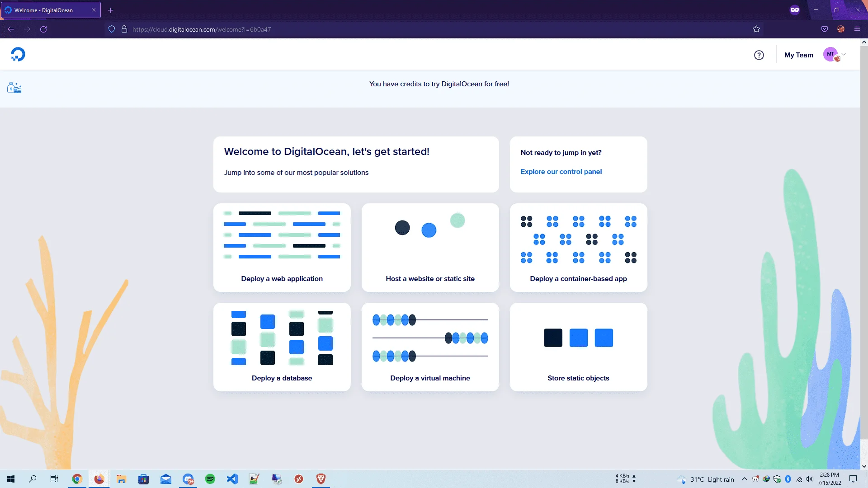868x488 pixels.
Task: Choose Deploy a virtual machine card
Action: [430, 347]
